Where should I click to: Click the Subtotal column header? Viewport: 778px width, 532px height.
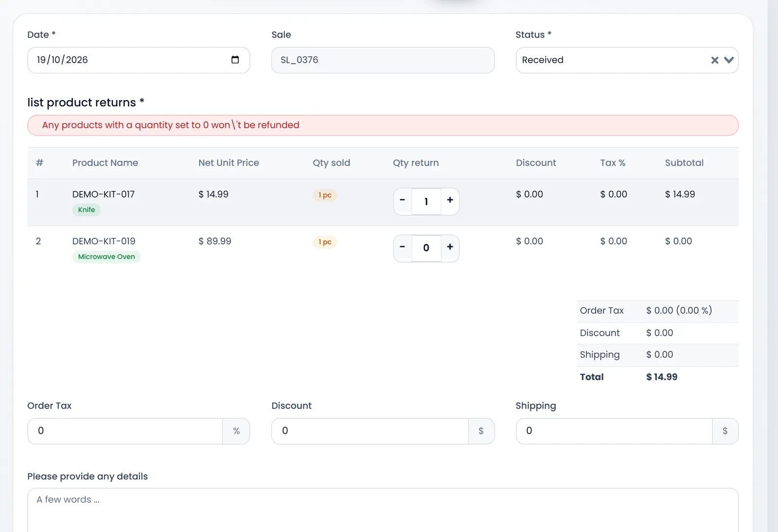[x=684, y=163]
